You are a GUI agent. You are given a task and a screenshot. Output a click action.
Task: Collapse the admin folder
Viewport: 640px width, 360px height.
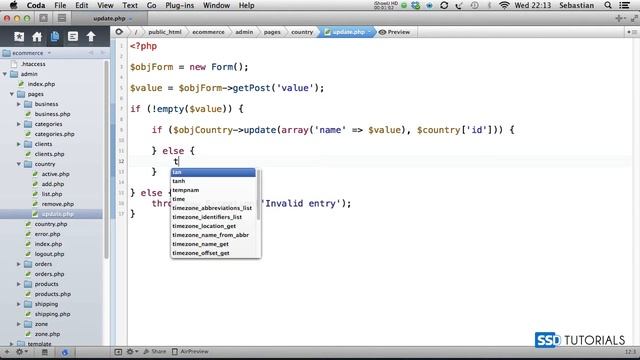point(5,74)
